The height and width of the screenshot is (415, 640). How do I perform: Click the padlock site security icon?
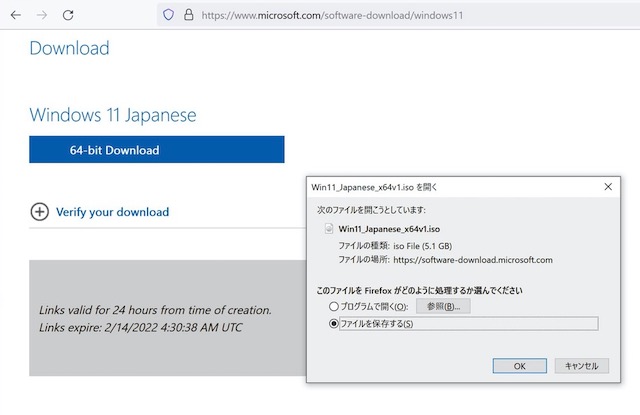pos(189,15)
